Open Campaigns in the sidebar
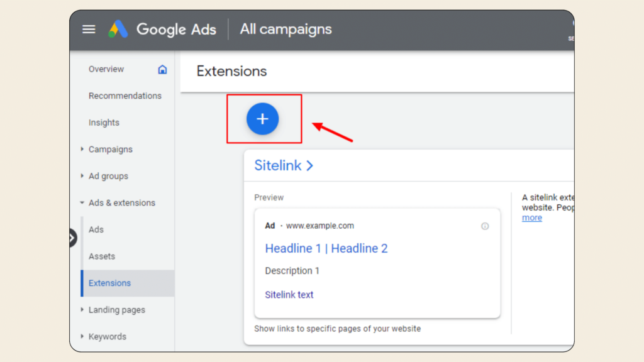644x362 pixels. [111, 150]
